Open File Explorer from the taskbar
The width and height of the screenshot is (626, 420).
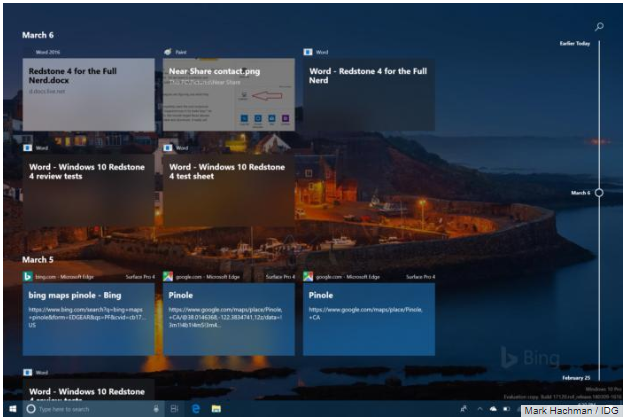point(216,409)
